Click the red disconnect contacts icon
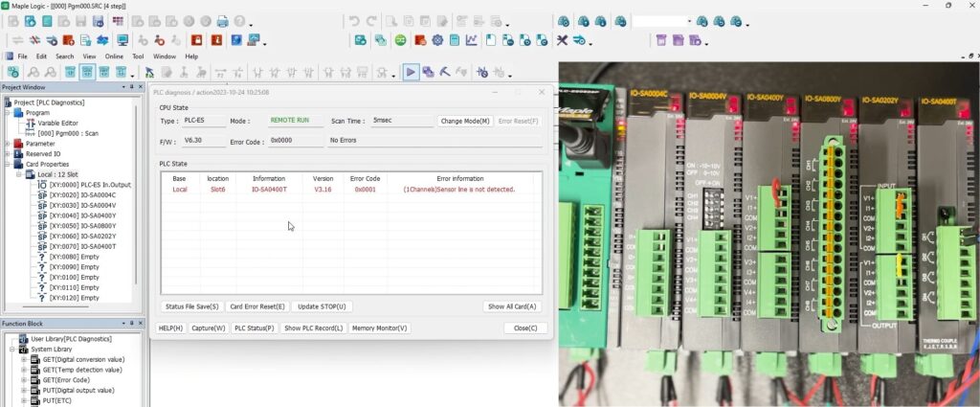Image resolution: width=980 pixels, height=407 pixels. pyautogui.click(x=35, y=40)
